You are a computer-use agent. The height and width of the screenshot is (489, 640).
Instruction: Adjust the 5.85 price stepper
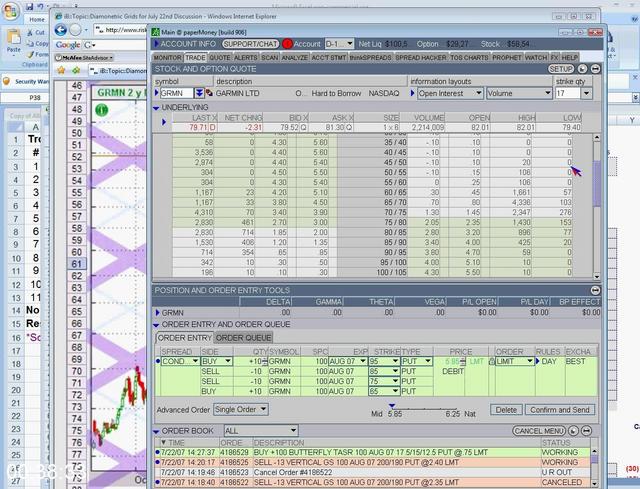coord(462,362)
